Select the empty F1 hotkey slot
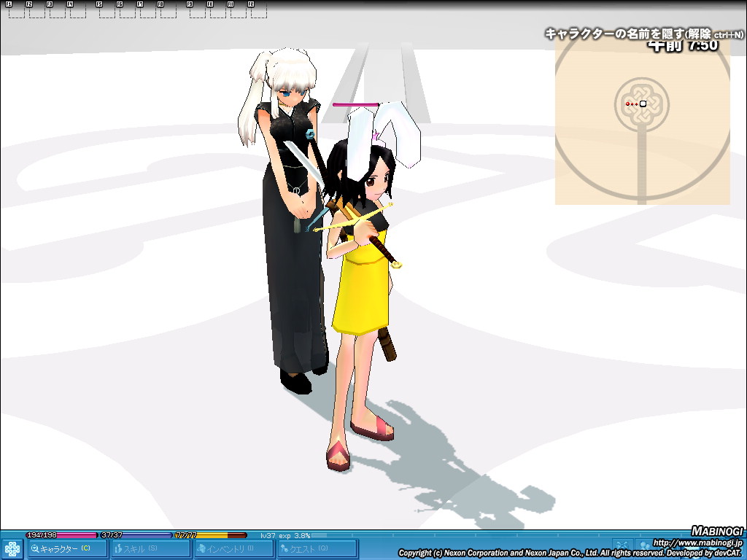The width and height of the screenshot is (747, 560). pyautogui.click(x=17, y=10)
